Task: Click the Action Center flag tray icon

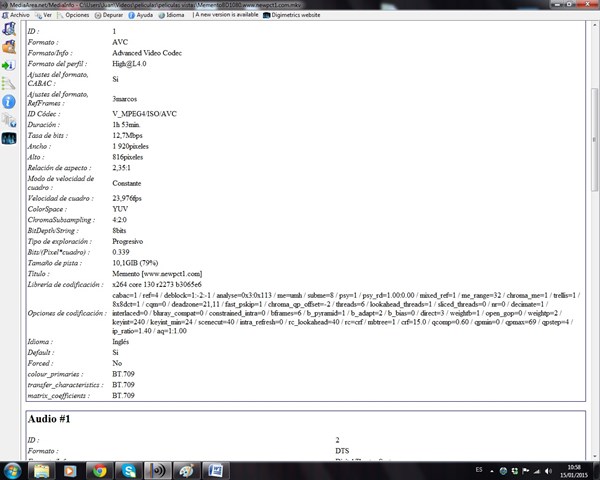Action: tap(526, 471)
